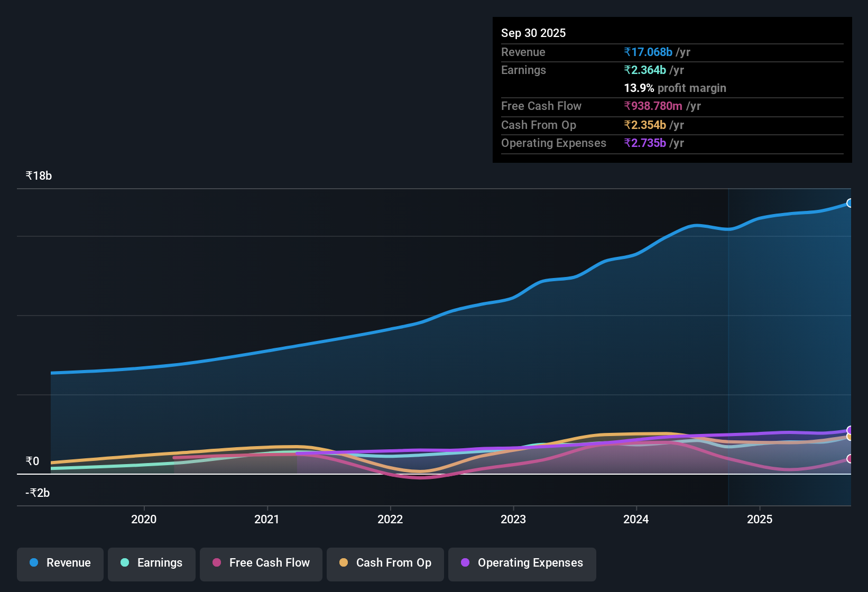Click the blue Revenue legend dot
Viewport: 868px width, 592px height.
[34, 563]
